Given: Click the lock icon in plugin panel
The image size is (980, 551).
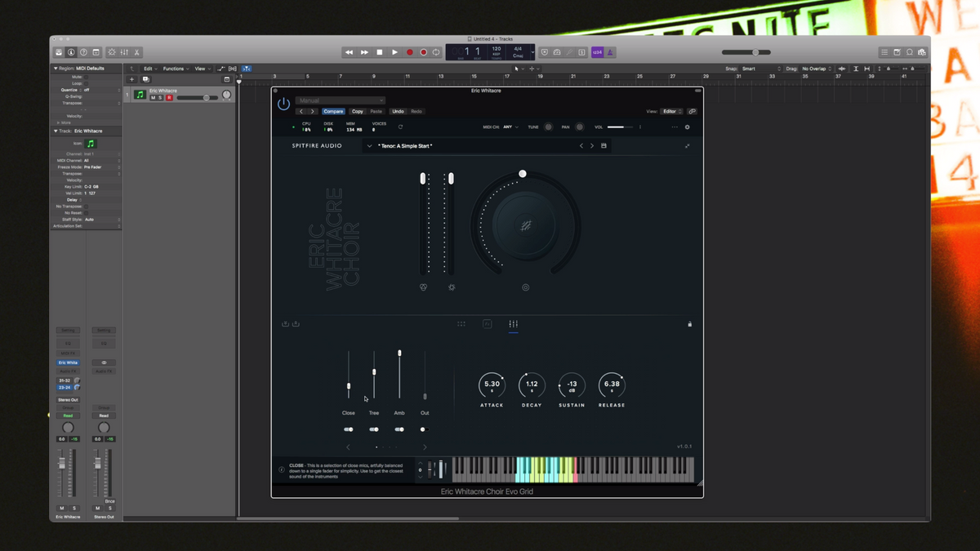Looking at the screenshot, I should click(689, 324).
